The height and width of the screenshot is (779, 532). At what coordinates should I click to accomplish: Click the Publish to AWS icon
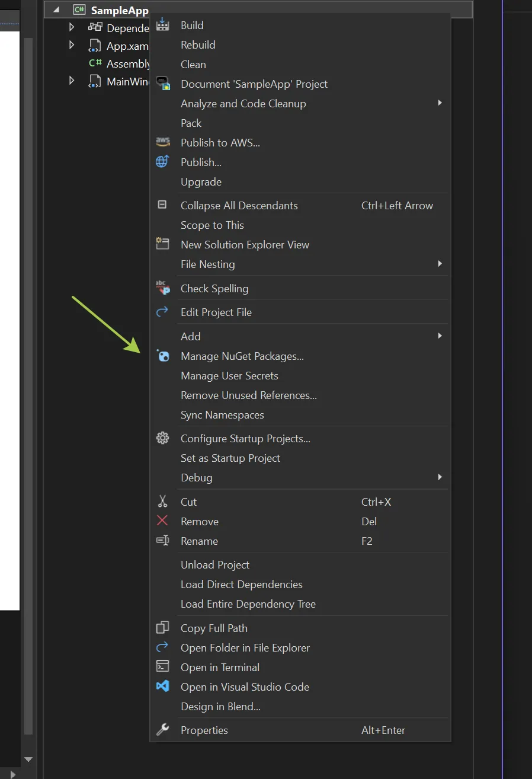(x=162, y=142)
